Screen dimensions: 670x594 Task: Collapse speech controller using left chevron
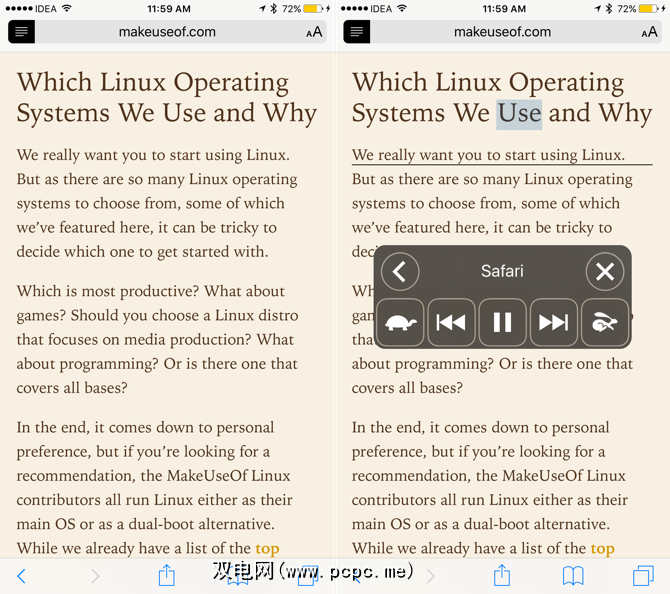[x=400, y=271]
